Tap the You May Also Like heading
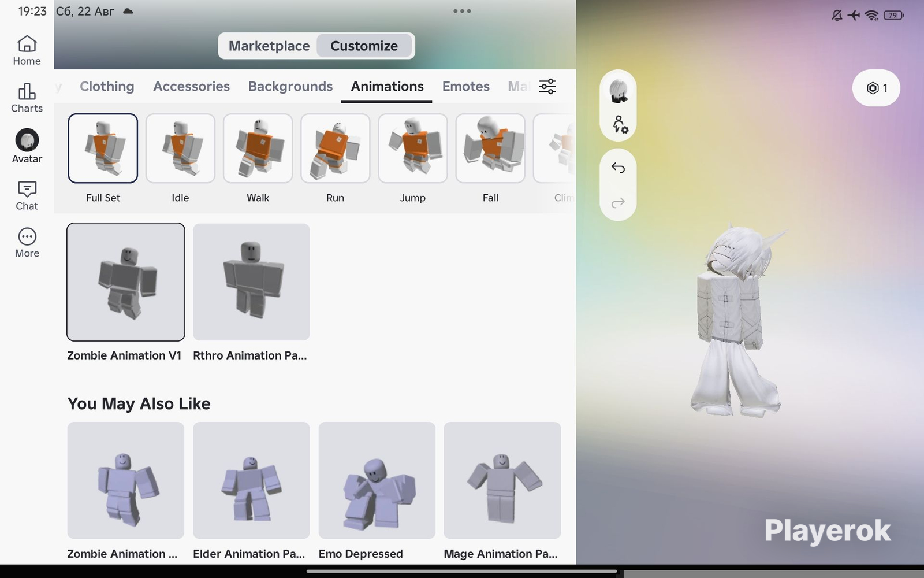924x578 pixels. [139, 403]
